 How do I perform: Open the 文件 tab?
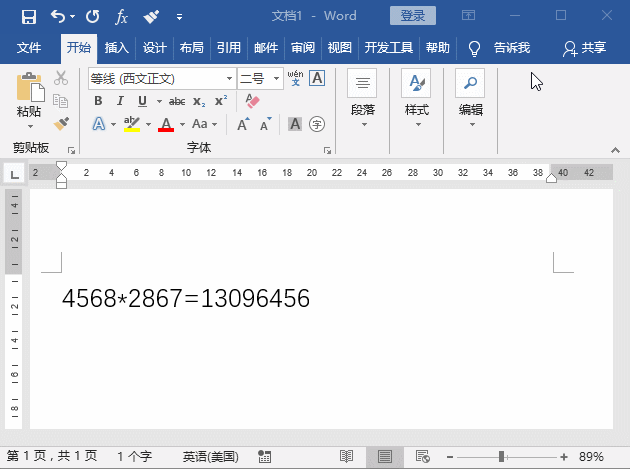tap(29, 48)
